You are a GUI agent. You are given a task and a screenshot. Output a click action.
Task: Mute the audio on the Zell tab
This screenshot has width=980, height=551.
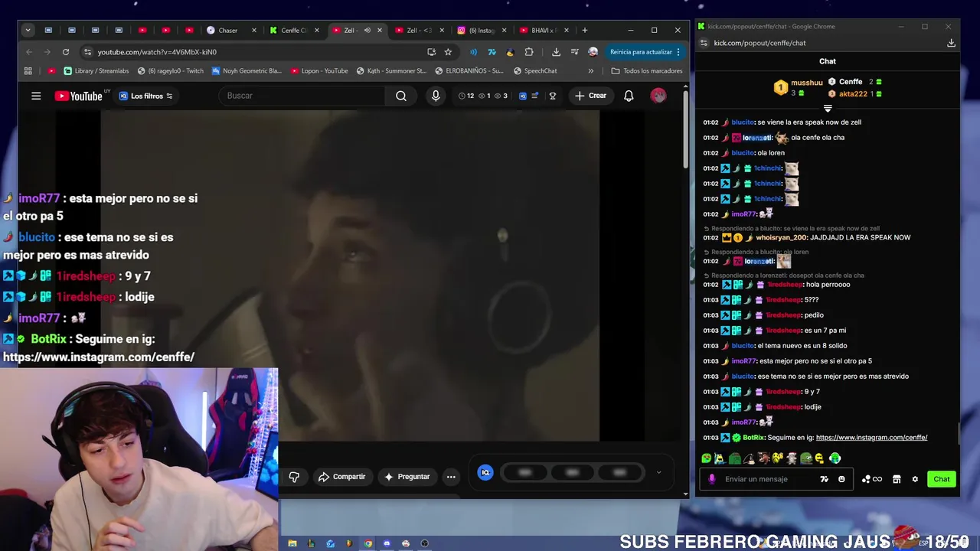(367, 31)
